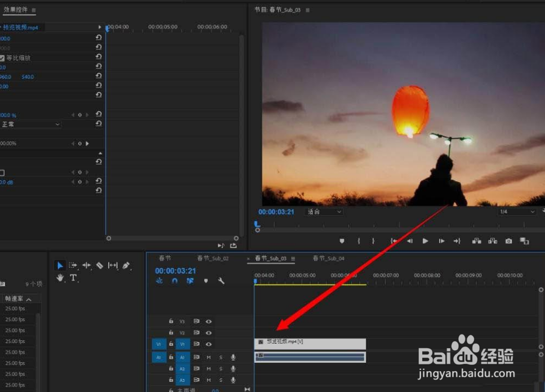Open Comparison View button

click(x=524, y=241)
